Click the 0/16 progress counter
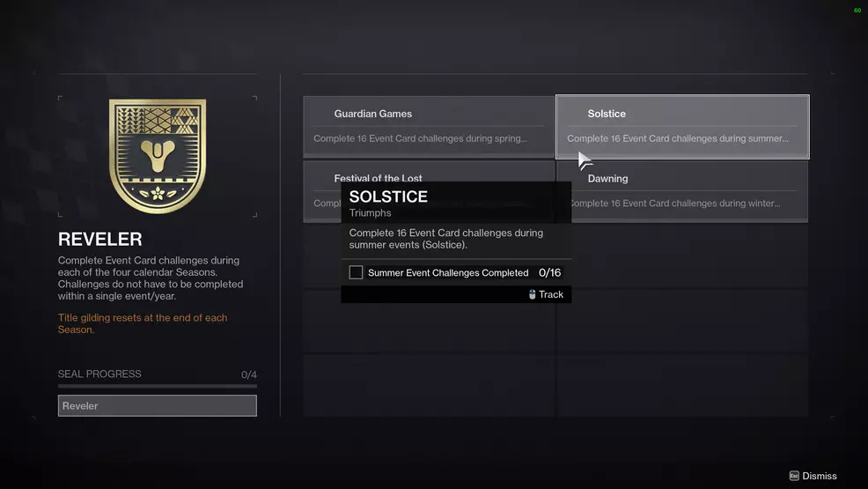This screenshot has width=868, height=489. pyautogui.click(x=549, y=273)
